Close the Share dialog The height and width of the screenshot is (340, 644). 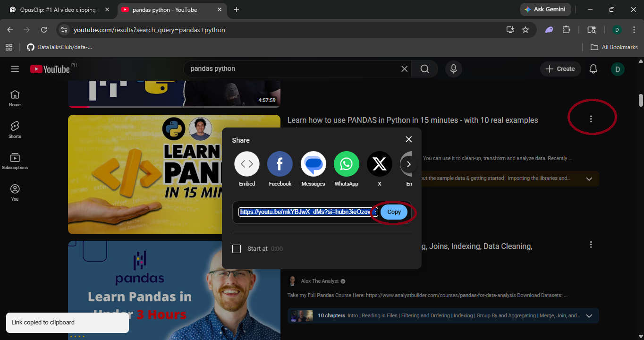[x=409, y=139]
